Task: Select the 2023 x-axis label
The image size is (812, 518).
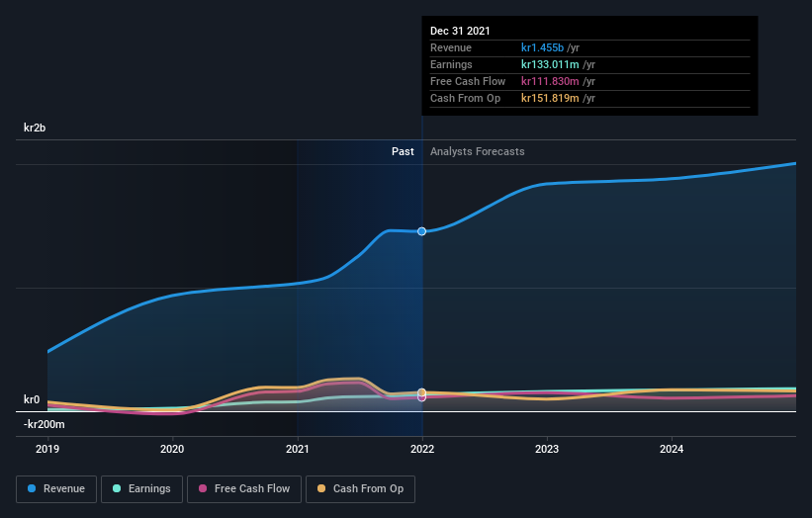Action: 547,449
